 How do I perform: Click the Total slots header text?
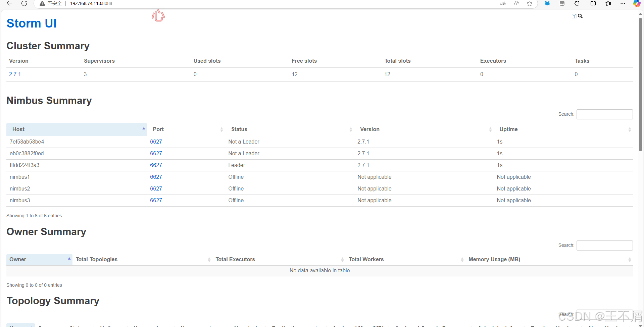point(397,61)
